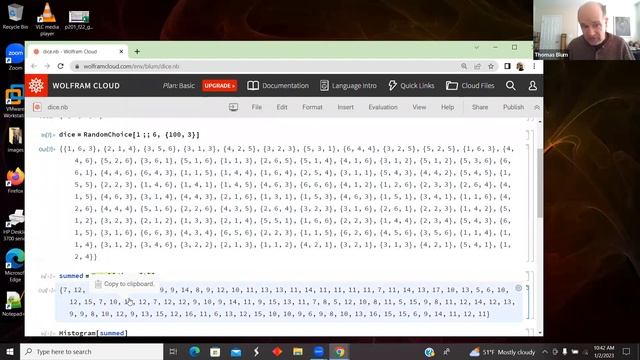Click the notebook vertical scrollbar thumb
The height and width of the screenshot is (360, 640).
540,183
